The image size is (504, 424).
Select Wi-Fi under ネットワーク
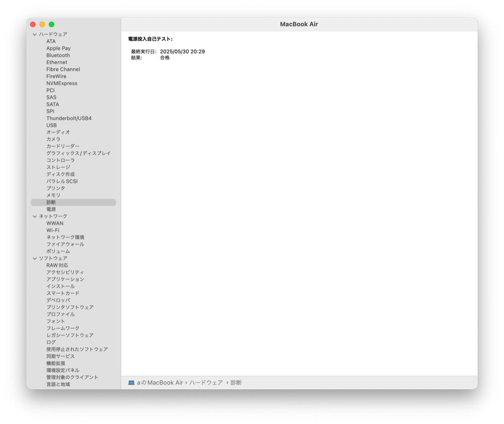(x=53, y=230)
